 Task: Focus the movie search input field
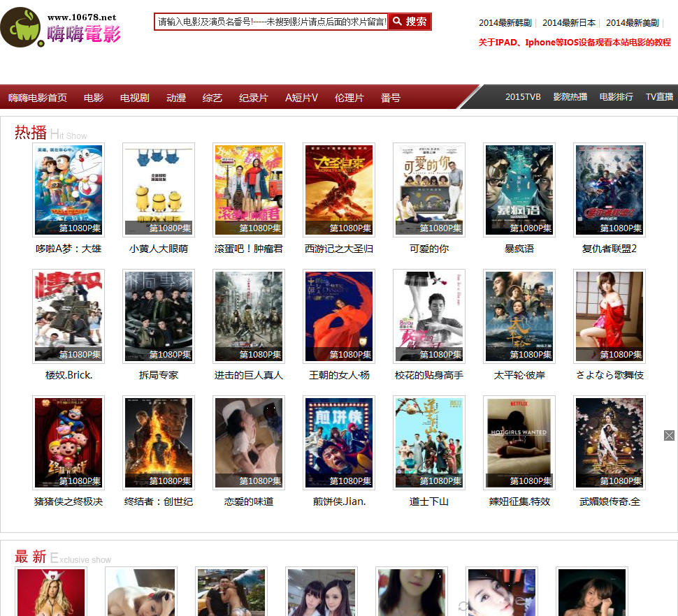pos(271,22)
